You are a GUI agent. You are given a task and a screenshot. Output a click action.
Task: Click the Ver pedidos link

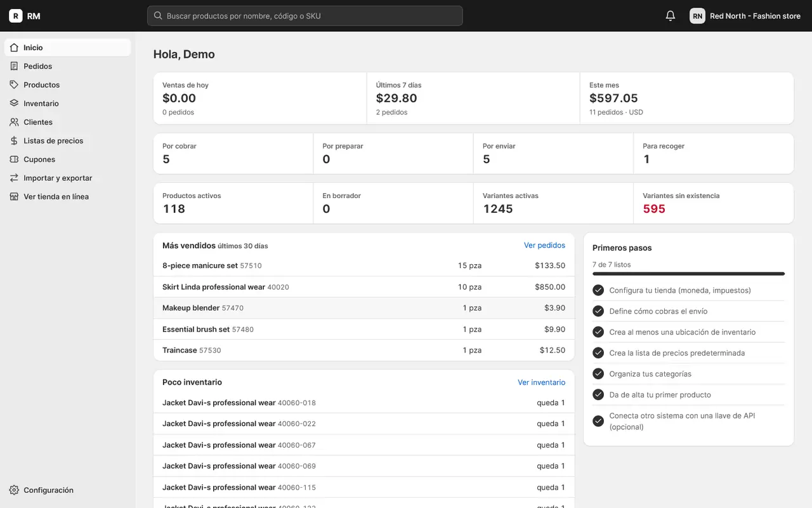(x=544, y=245)
